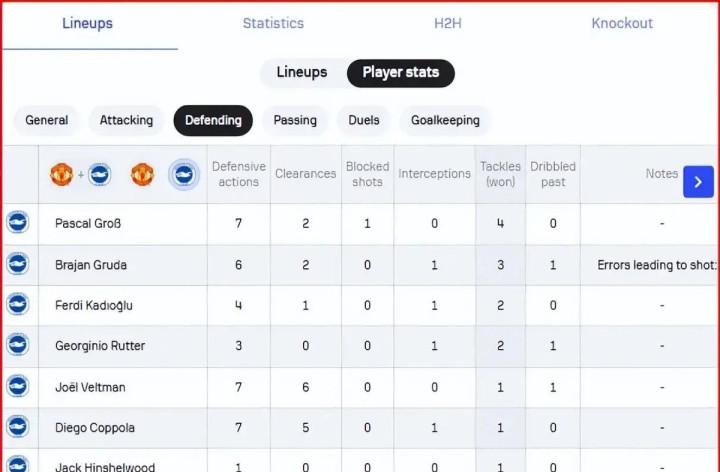Click Brighton crest beside Georginio Rutter
Image resolution: width=720 pixels, height=472 pixels.
pyautogui.click(x=18, y=345)
